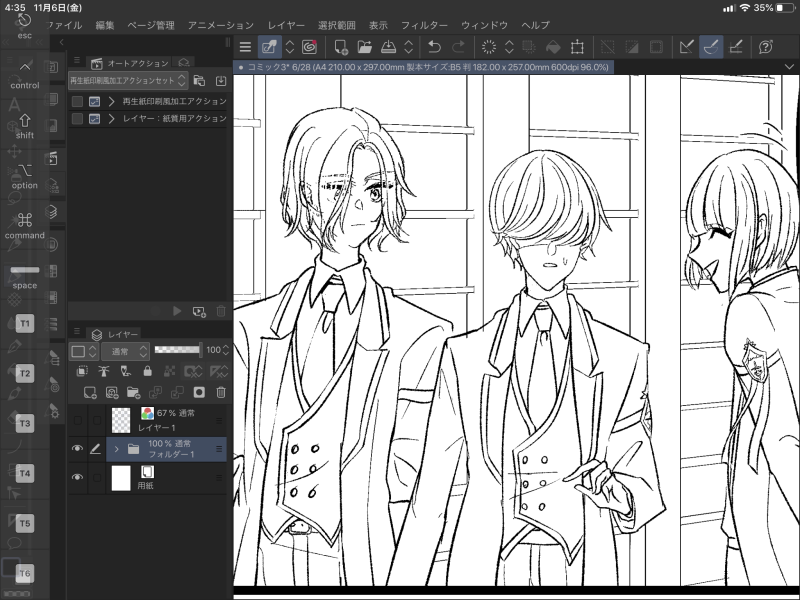The image size is (800, 600).
Task: Tap edge keyboard esc key
Action: pyautogui.click(x=24, y=27)
